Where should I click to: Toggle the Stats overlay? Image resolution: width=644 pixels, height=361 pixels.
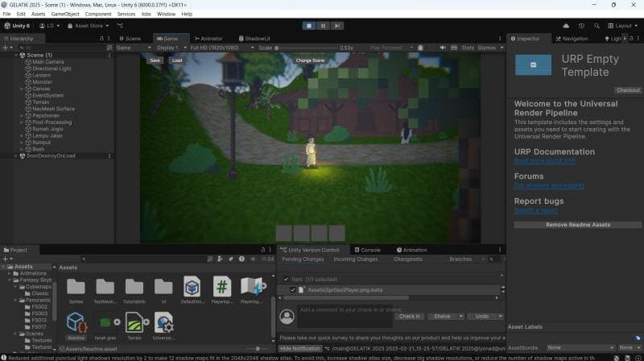coord(468,48)
